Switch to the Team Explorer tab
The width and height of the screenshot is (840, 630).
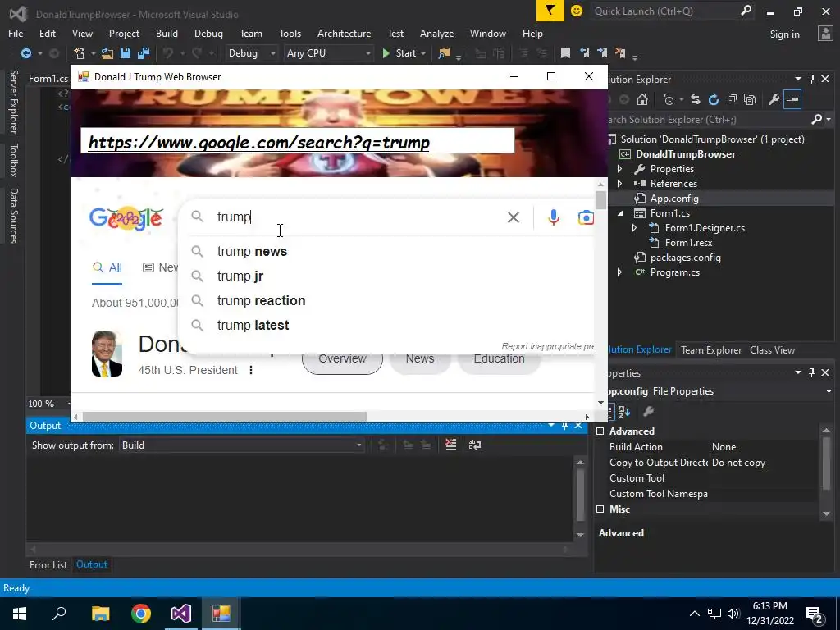[711, 349]
